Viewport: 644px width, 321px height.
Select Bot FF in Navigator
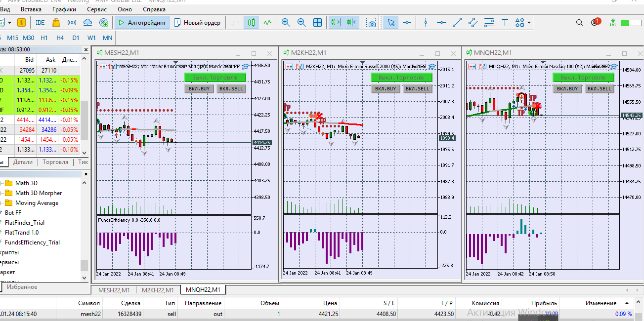coord(13,213)
